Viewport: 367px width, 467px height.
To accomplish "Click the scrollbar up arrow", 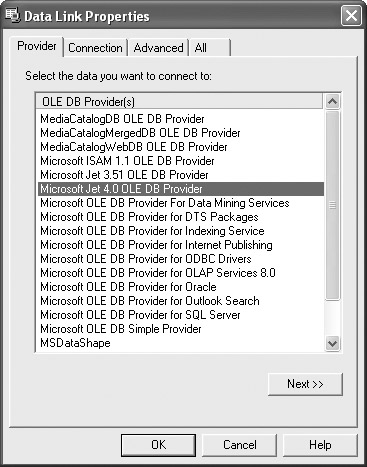I will pos(332,101).
